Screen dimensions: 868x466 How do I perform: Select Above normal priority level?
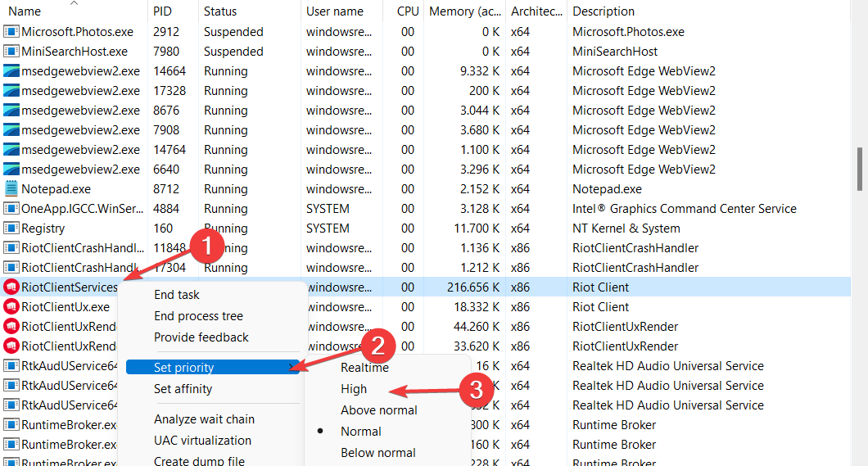379,410
